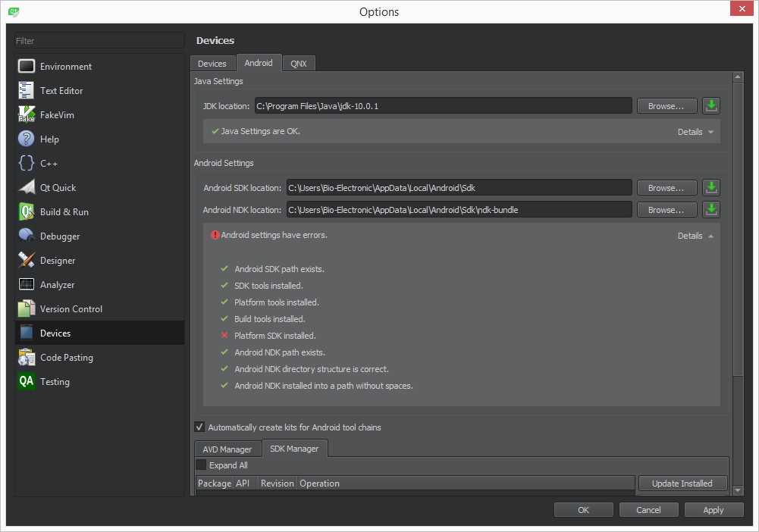The width and height of the screenshot is (759, 532).
Task: Collapse Android settings details
Action: [x=695, y=236]
